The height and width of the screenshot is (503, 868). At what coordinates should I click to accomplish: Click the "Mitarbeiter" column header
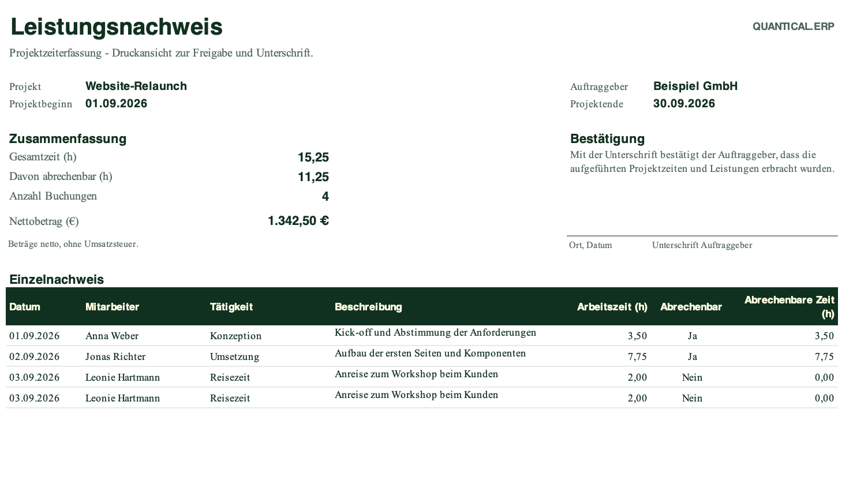pos(112,307)
